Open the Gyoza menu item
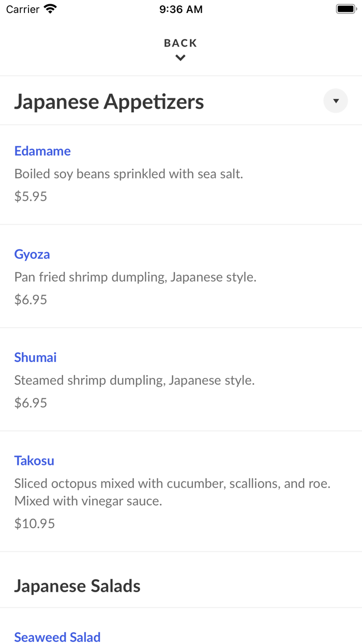362x644 pixels. (32, 254)
